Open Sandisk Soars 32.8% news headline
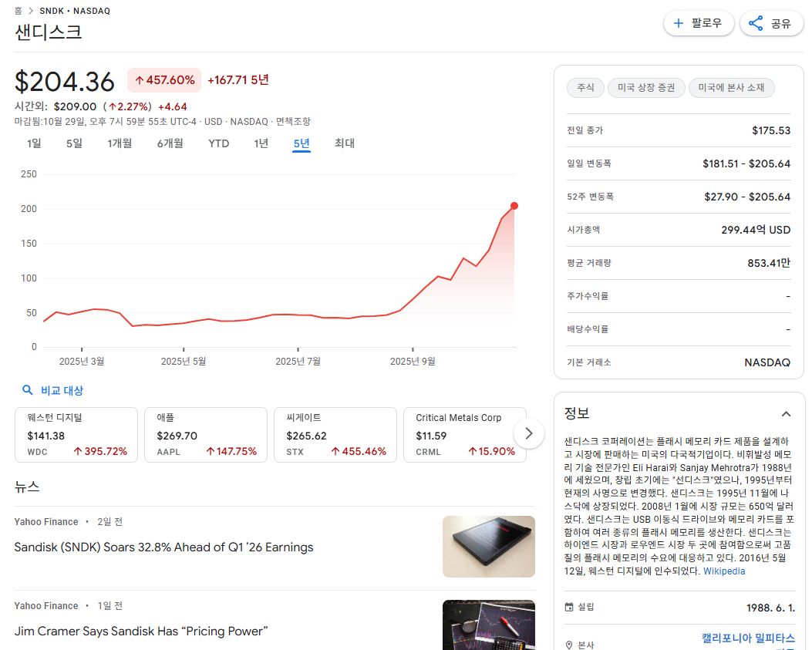Viewport: 812px width, 650px height. [163, 547]
